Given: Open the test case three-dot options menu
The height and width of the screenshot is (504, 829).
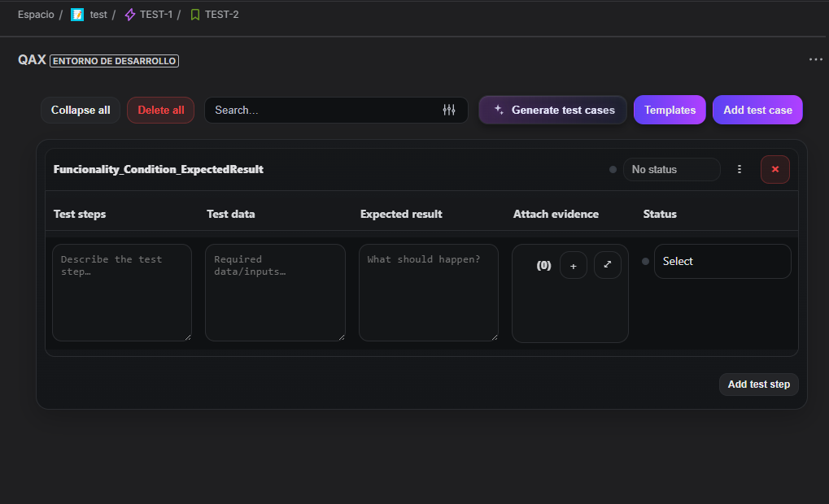Looking at the screenshot, I should click(x=740, y=170).
